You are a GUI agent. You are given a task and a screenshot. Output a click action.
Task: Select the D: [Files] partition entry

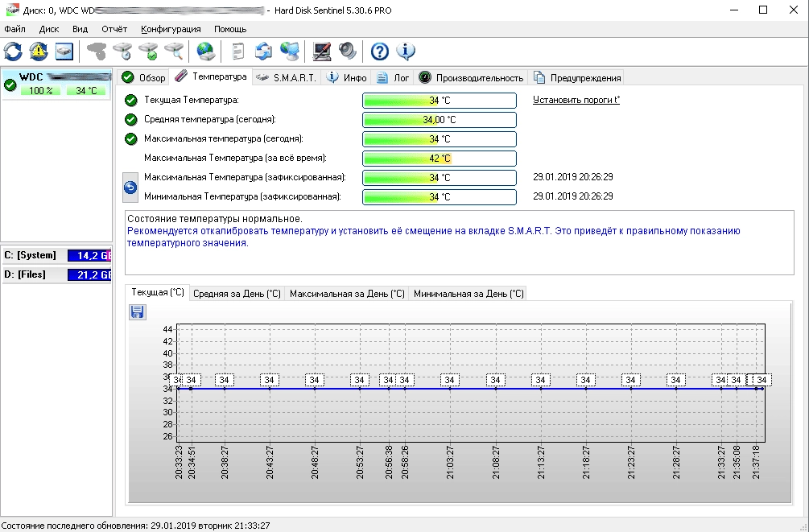click(57, 274)
